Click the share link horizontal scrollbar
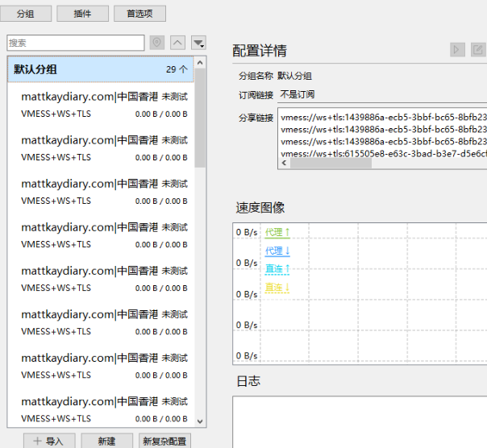This screenshot has width=487, height=448. click(331, 163)
